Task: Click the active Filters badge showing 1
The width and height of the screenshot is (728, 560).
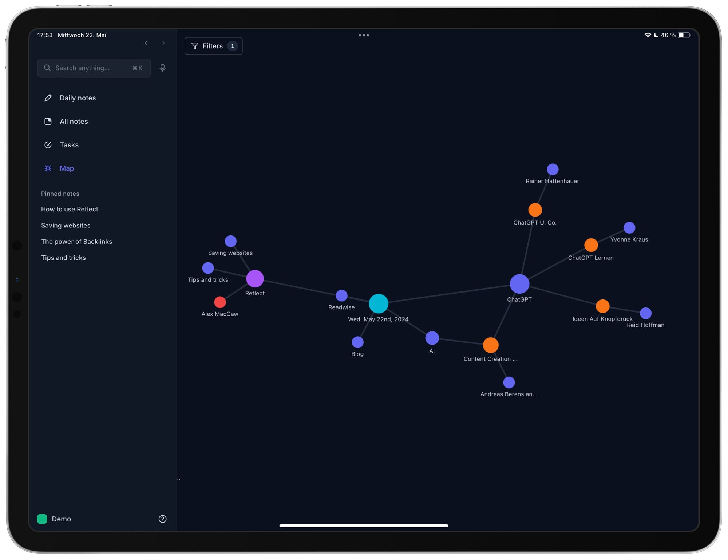Action: (x=233, y=46)
